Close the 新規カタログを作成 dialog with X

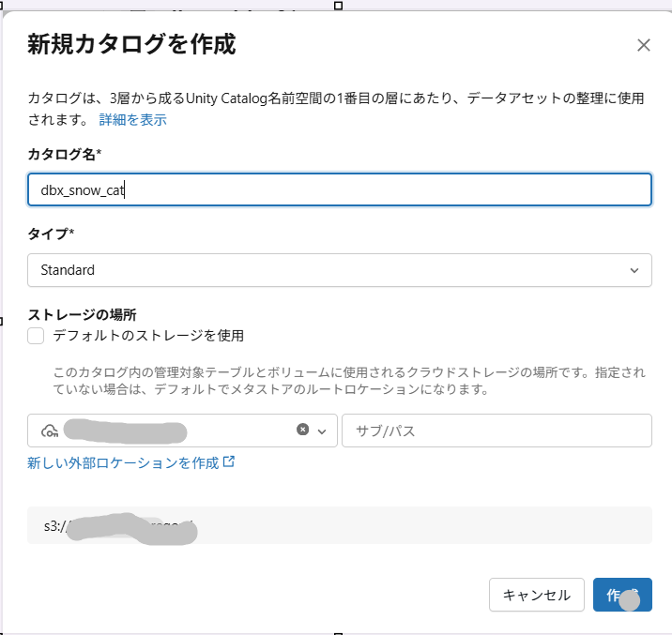[x=643, y=45]
